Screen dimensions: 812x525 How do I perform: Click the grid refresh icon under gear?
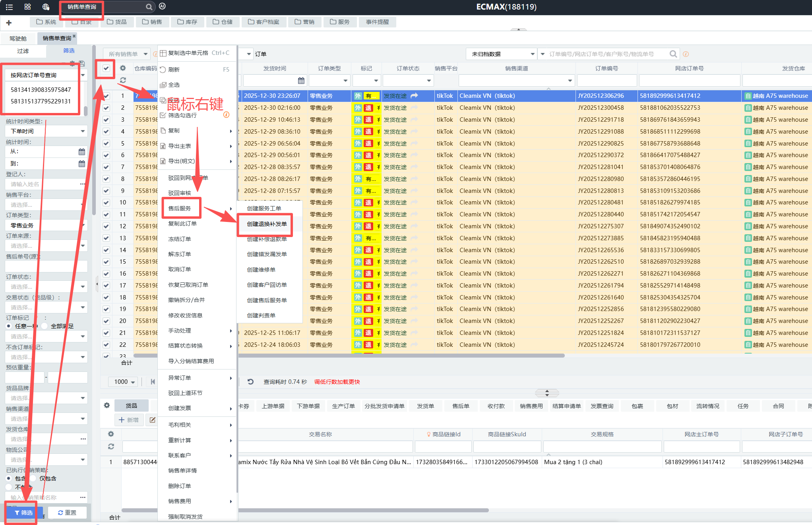pos(123,80)
